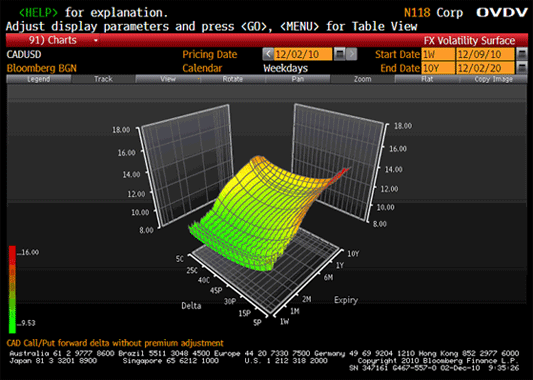This screenshot has height=380, width=533.
Task: Go to previous pricing date arrow
Action: click(x=268, y=54)
